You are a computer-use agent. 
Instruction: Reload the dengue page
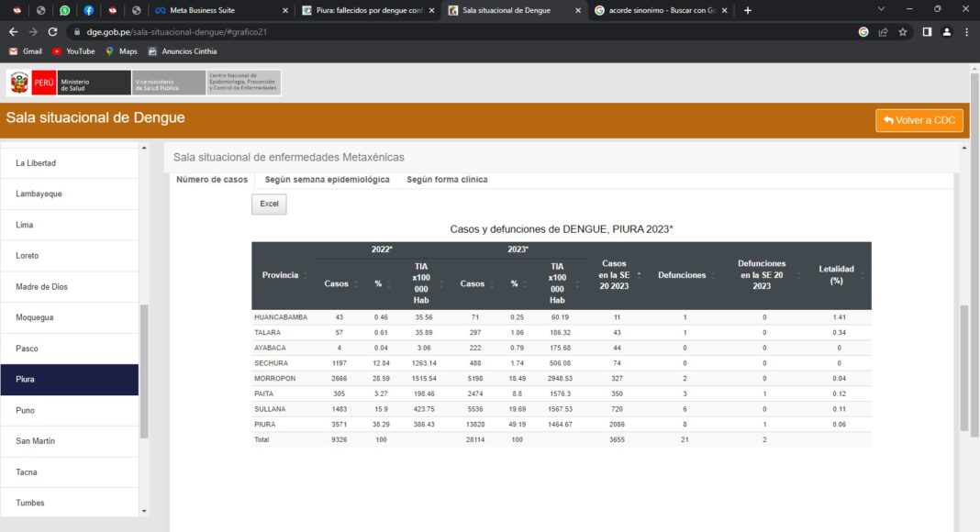(x=52, y=32)
